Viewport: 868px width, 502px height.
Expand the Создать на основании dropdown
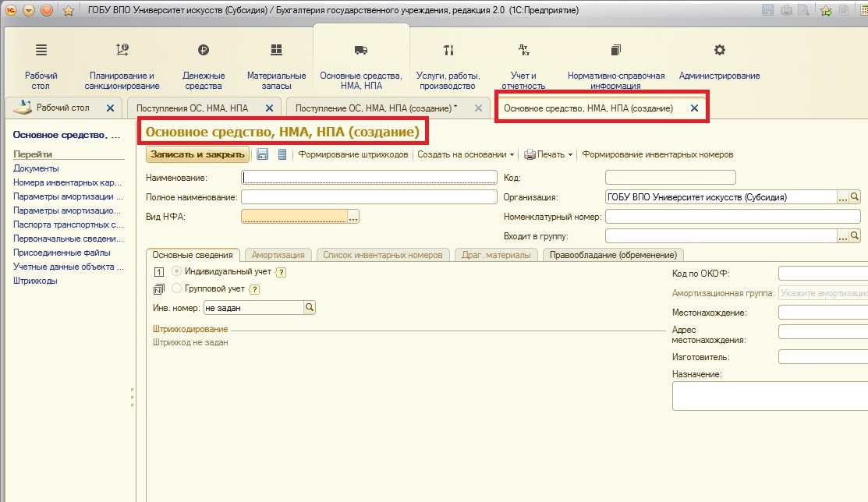[466, 154]
